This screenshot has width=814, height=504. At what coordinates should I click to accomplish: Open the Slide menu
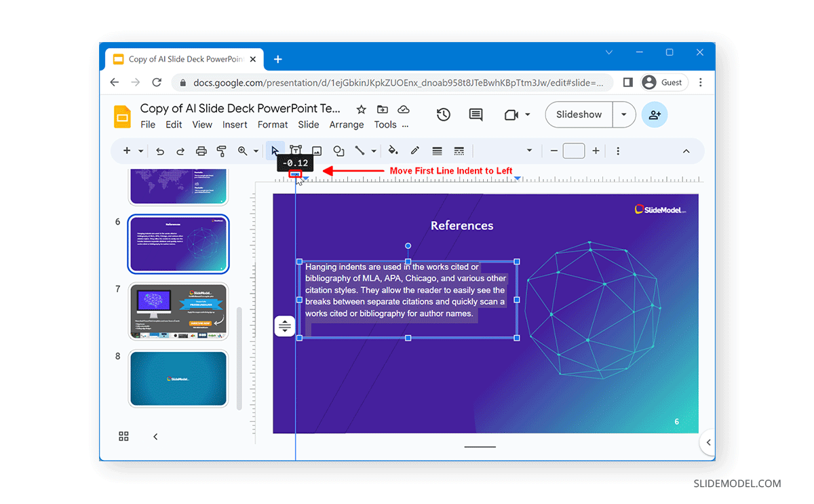coord(309,125)
